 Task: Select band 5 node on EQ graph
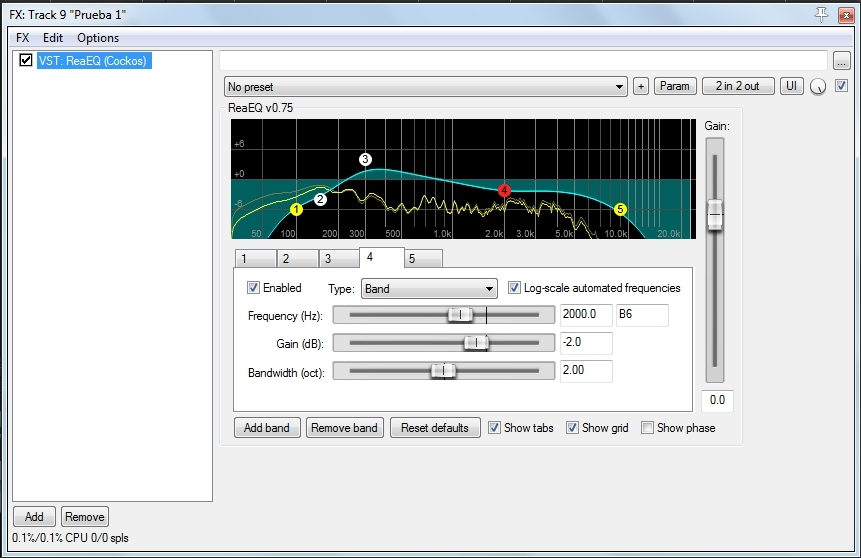tap(620, 209)
